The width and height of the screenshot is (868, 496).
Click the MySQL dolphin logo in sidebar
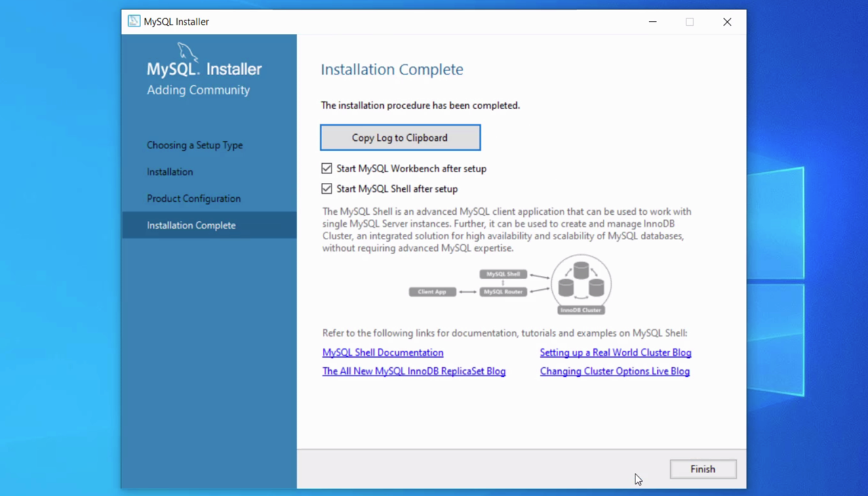point(187,53)
